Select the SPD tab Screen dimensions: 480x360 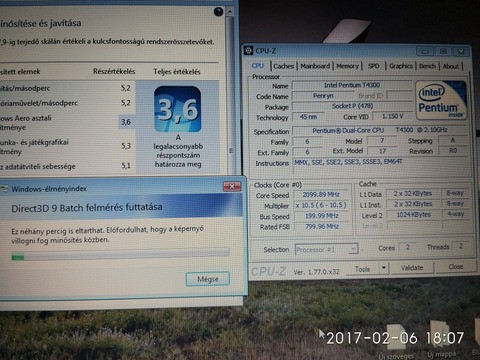374,66
